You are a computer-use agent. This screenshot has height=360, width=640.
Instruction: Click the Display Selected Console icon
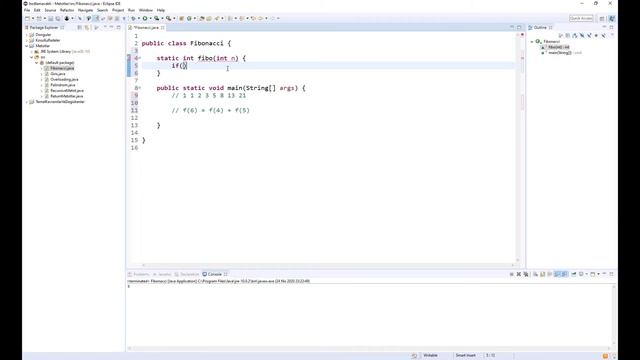tap(581, 274)
